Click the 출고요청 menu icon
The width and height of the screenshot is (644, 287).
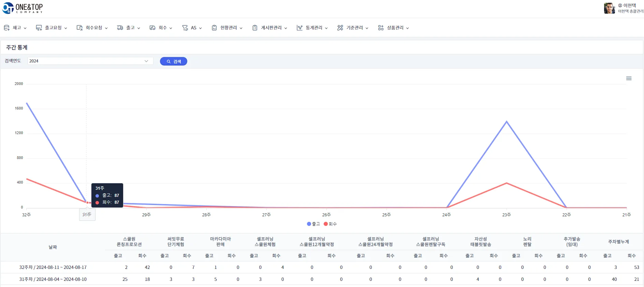[39, 28]
